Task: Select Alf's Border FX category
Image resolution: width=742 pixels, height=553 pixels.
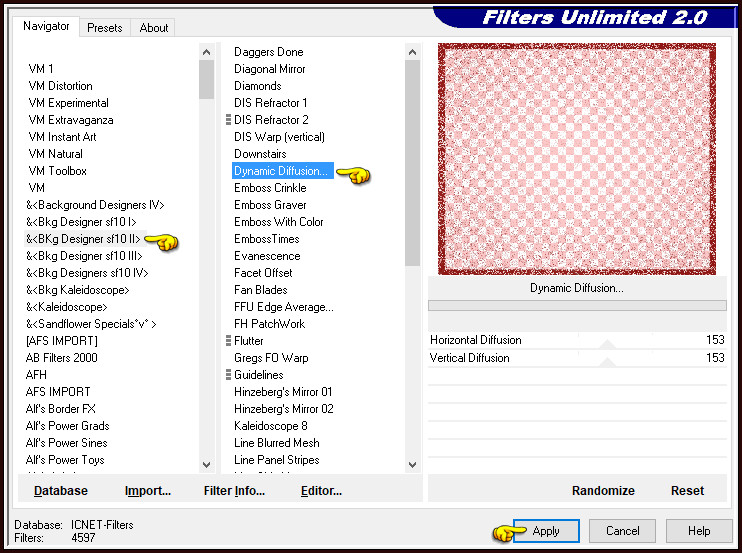Action: click(x=61, y=409)
